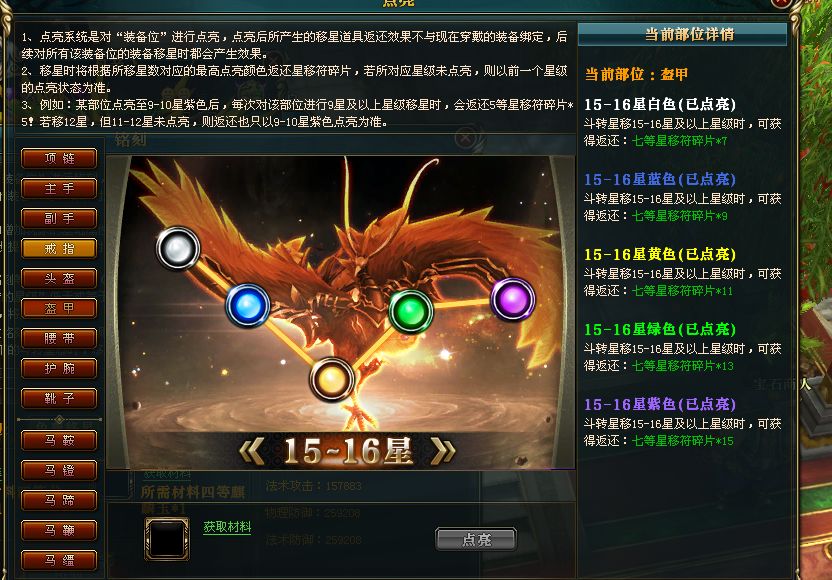Click the 点亮 button
Image resolution: width=832 pixels, height=580 pixels.
point(476,539)
